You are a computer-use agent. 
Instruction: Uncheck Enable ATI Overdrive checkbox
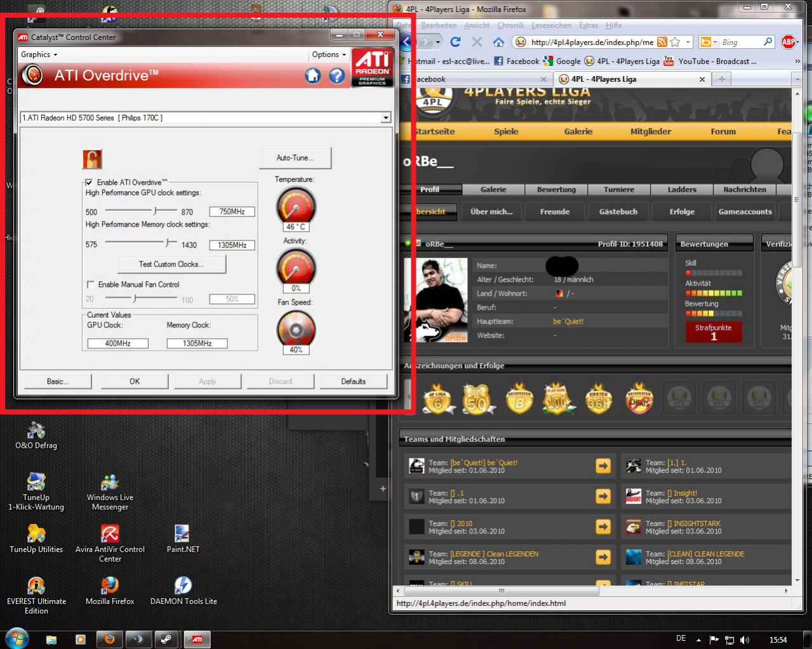tap(90, 183)
